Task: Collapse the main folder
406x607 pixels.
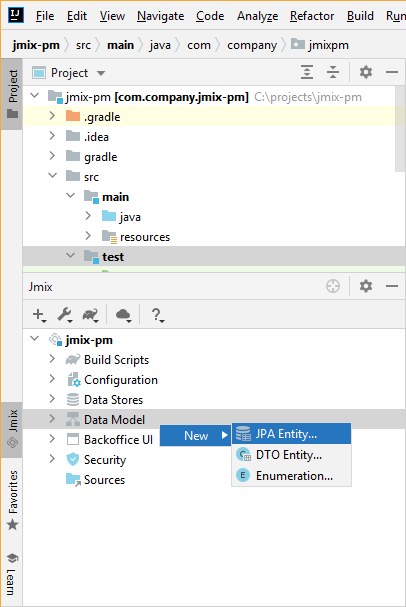Action: (x=70, y=195)
